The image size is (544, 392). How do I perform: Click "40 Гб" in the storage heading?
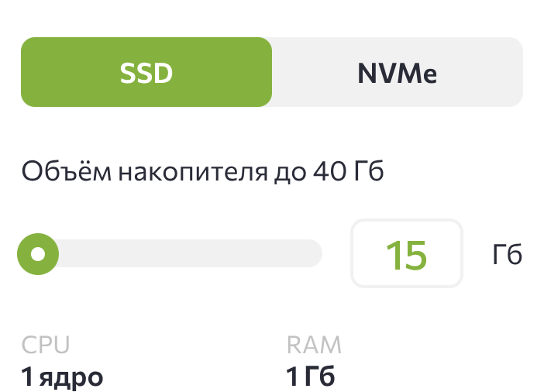coord(348,171)
